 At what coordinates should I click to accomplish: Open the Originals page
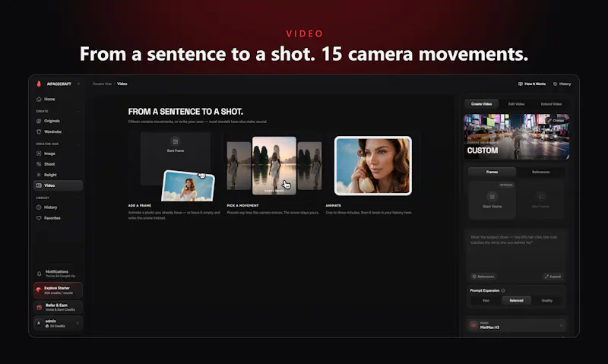(x=58, y=121)
